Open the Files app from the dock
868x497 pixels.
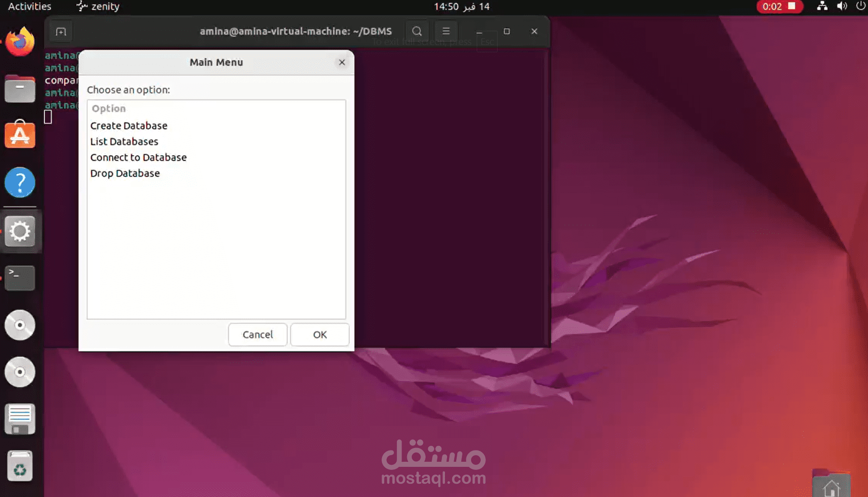[x=20, y=88]
